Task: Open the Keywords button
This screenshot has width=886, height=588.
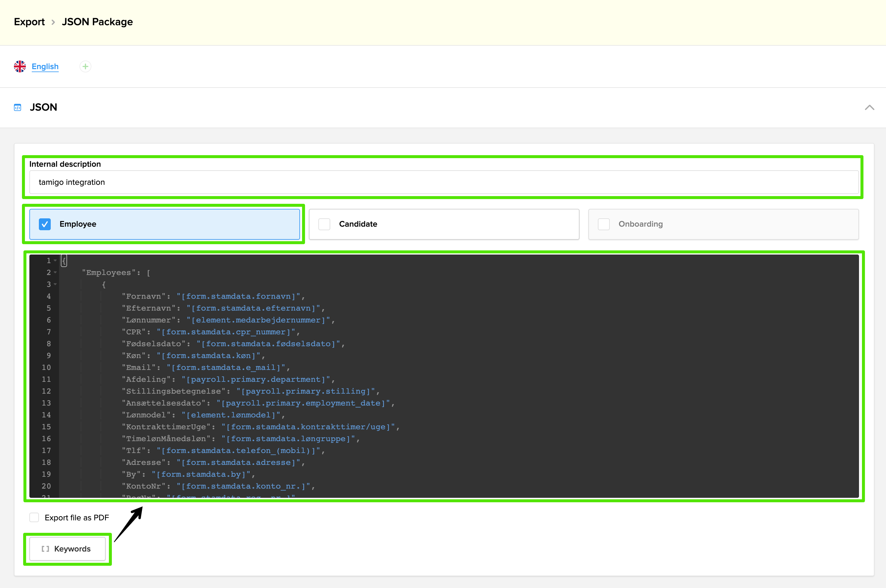Action: [67, 549]
